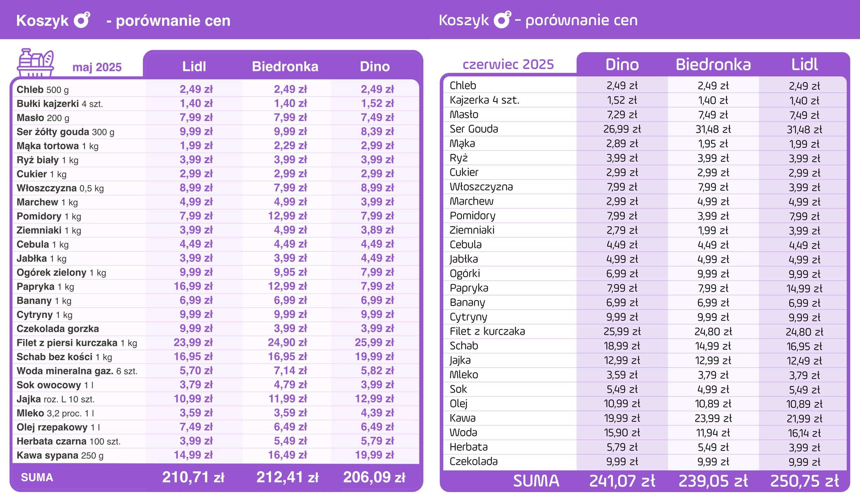The width and height of the screenshot is (860, 504).
Task: Click the right "Koszyk - porównanie cen" title
Action: pyautogui.click(x=538, y=20)
